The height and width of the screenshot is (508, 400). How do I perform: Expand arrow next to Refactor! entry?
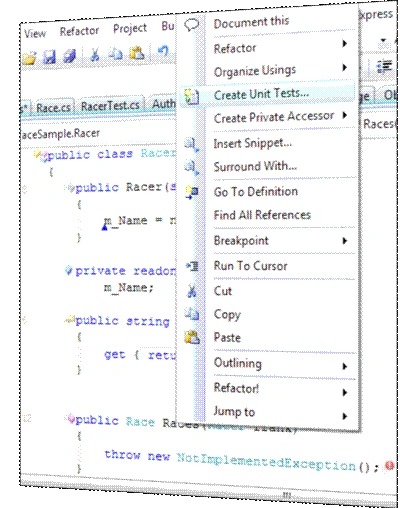coord(345,392)
